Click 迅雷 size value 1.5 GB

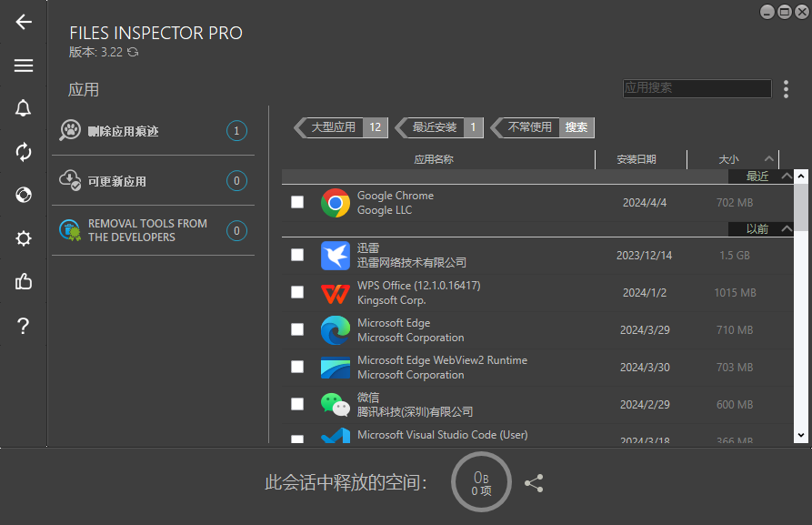[x=735, y=256]
